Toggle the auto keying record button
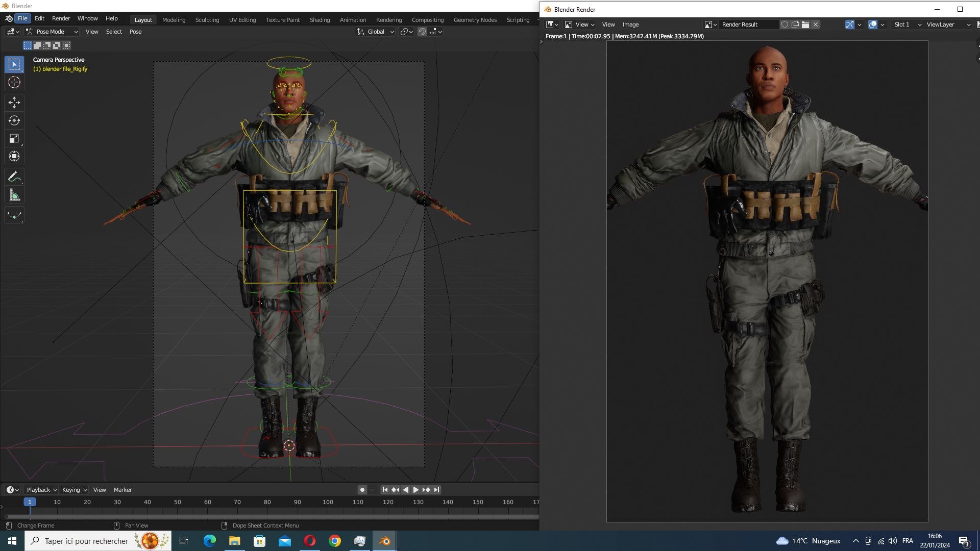The image size is (980, 551). 362,490
